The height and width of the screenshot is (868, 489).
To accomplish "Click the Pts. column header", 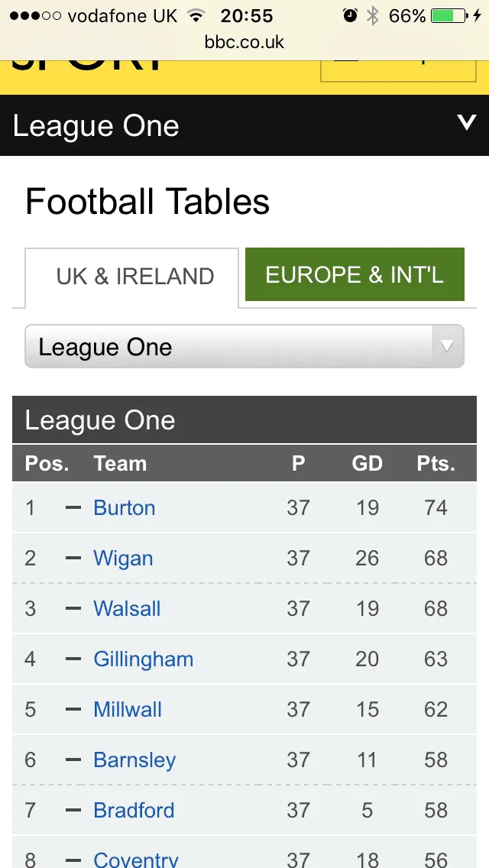I will [x=436, y=464].
